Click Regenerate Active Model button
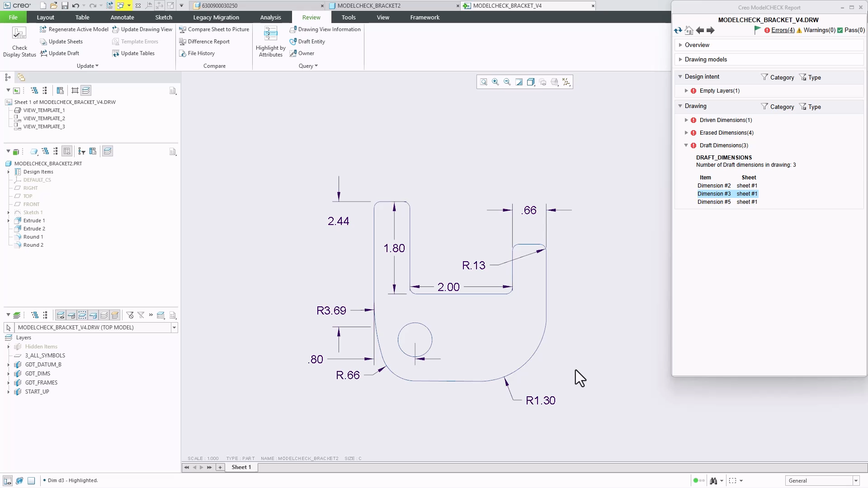This screenshot has width=868, height=488. [74, 29]
